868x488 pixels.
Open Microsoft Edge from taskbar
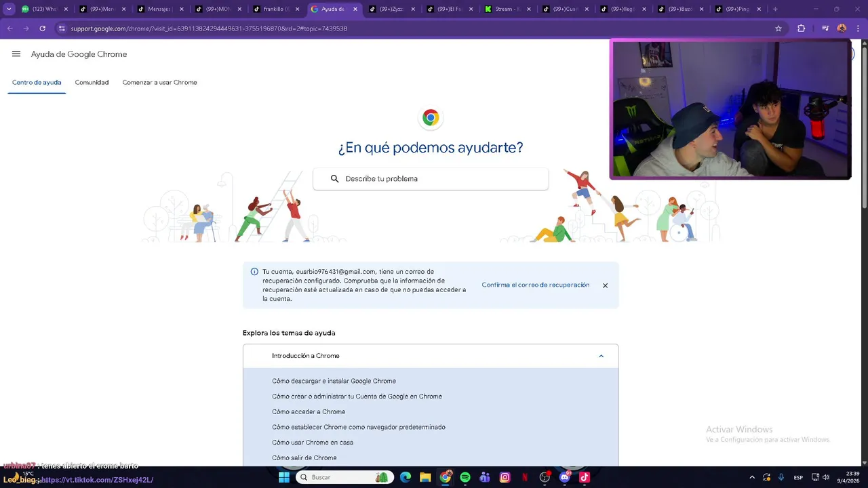click(x=406, y=477)
